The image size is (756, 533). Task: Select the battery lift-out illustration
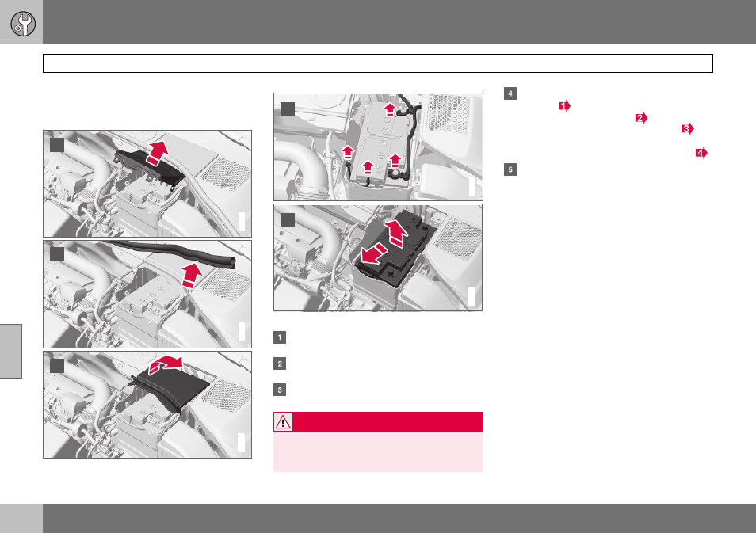click(378, 257)
